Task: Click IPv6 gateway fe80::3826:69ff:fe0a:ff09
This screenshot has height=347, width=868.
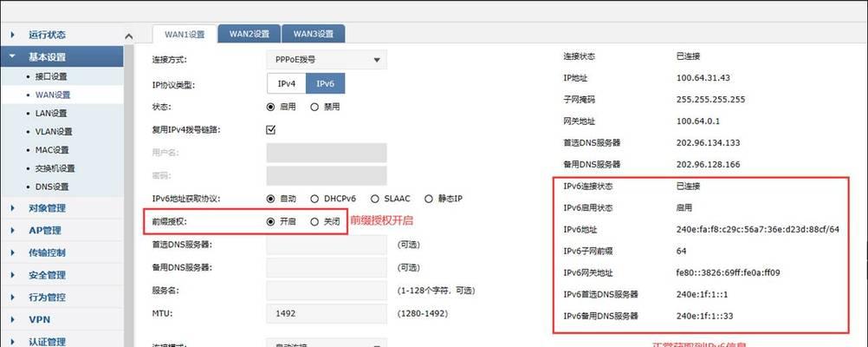Action: [728, 272]
